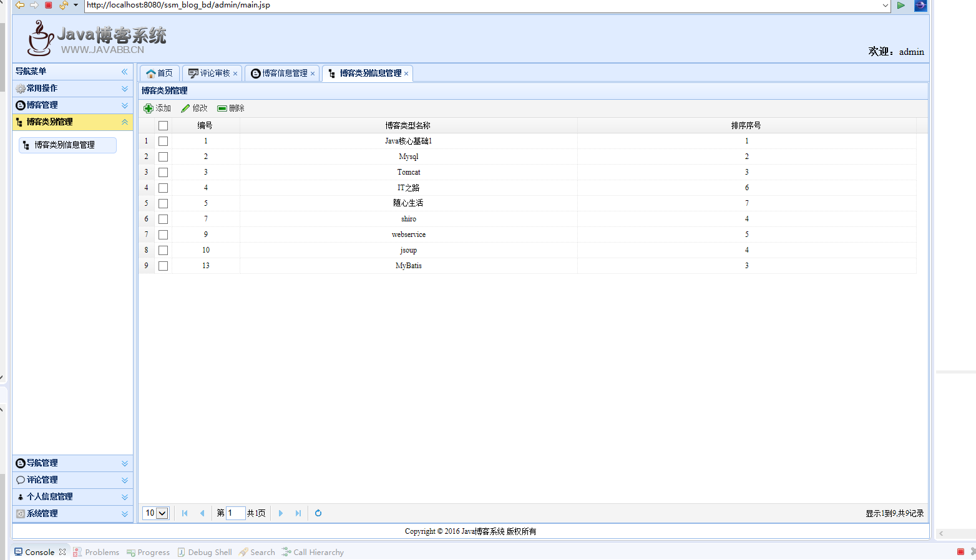Check the box for the Mysql row
This screenshot has height=560, width=976.
point(163,157)
